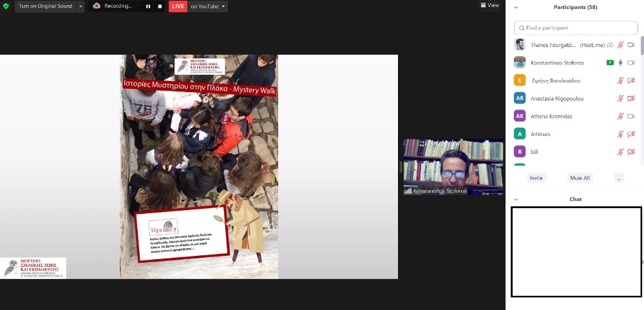Image resolution: width=644 pixels, height=310 pixels.
Task: Stop the recording
Action: pyautogui.click(x=159, y=6)
